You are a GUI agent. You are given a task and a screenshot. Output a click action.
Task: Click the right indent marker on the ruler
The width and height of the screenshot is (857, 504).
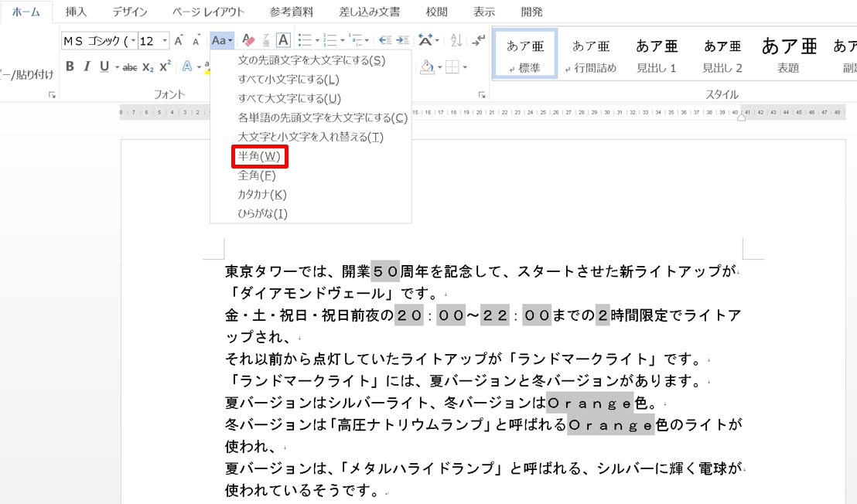(741, 117)
